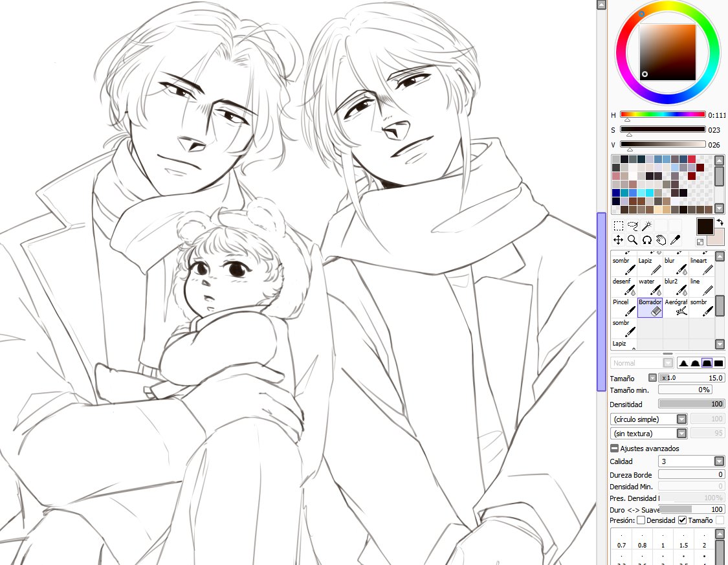Collapse the Ajustes avanzados section
This screenshot has height=565, width=728.
pyautogui.click(x=613, y=448)
